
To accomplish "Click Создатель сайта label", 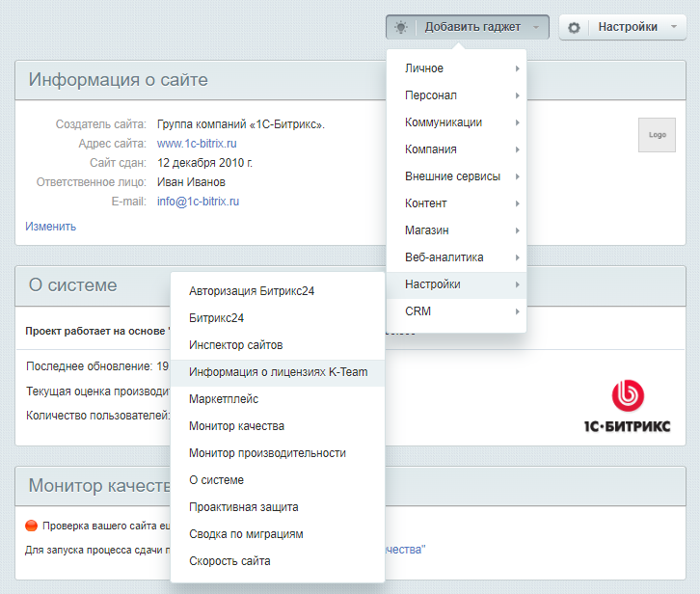I will [x=101, y=124].
